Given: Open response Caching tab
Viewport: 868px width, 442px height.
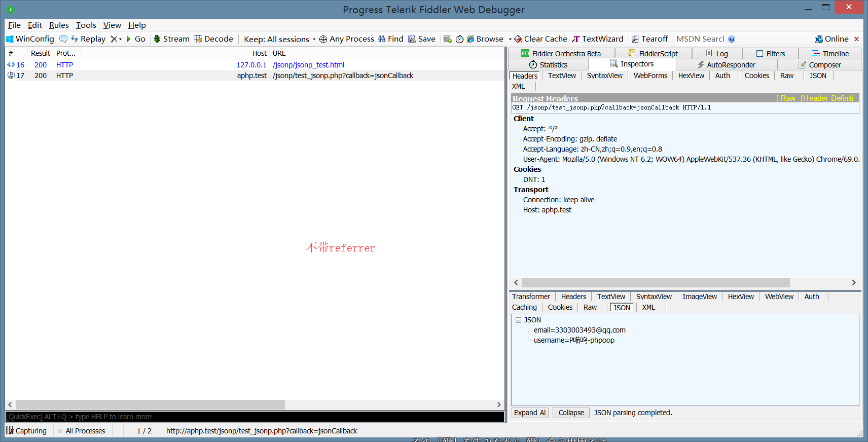Looking at the screenshot, I should (524, 307).
